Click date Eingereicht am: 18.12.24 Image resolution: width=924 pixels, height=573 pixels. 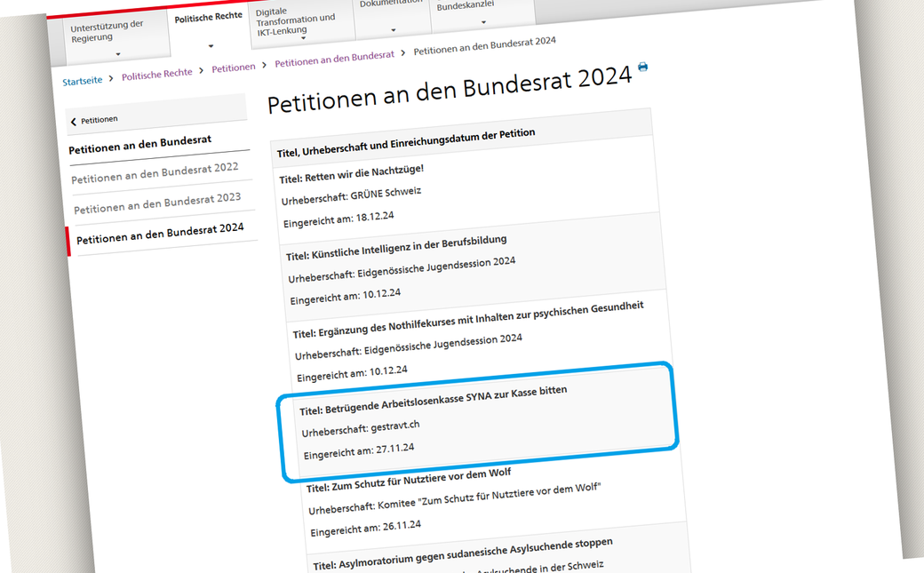click(339, 220)
